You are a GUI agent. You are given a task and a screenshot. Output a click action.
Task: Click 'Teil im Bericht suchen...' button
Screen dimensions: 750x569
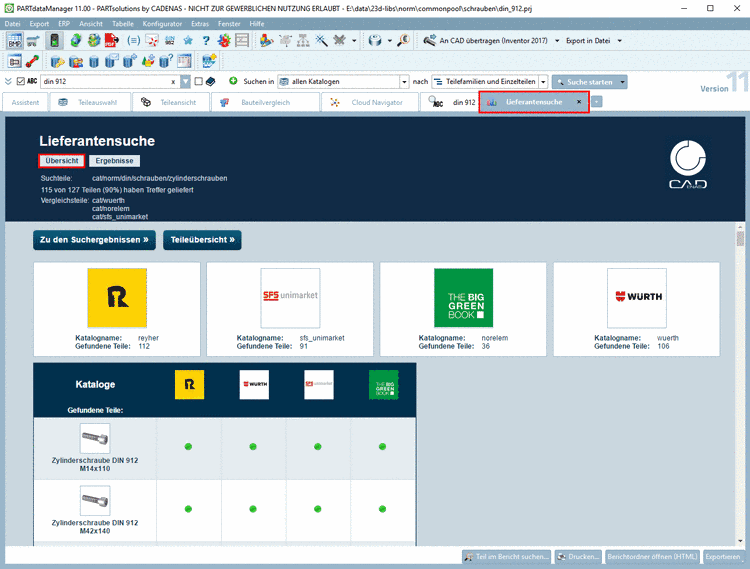point(507,557)
